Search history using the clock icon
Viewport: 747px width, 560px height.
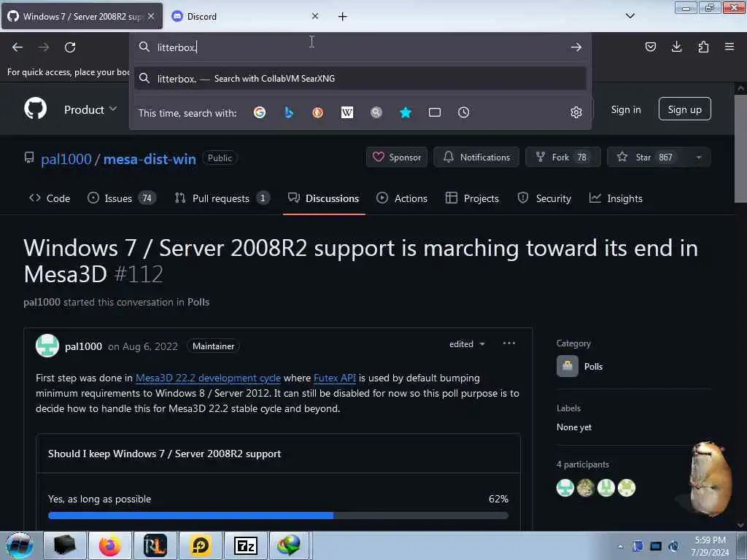pyautogui.click(x=463, y=112)
